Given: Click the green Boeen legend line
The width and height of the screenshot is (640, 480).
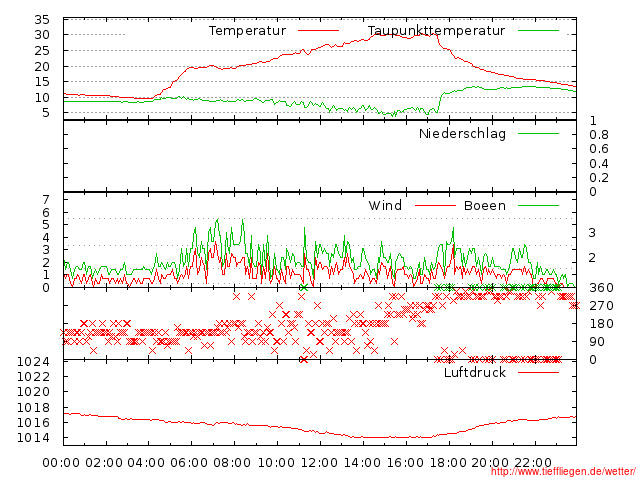Looking at the screenshot, I should pyautogui.click(x=538, y=205).
